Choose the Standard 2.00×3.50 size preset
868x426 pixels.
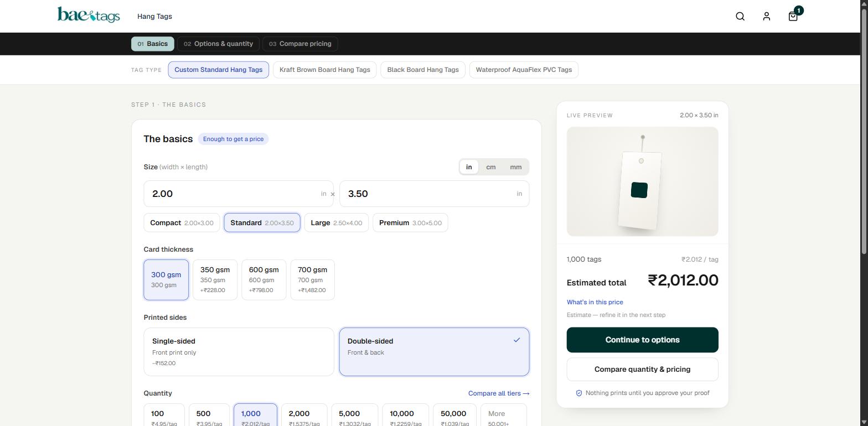[x=262, y=223]
